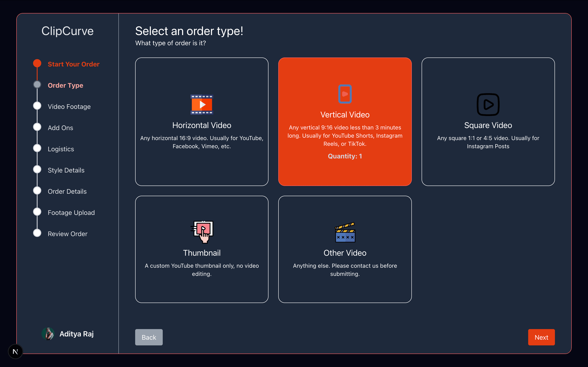588x367 pixels.
Task: Click the Square Video play icon
Action: 488,105
